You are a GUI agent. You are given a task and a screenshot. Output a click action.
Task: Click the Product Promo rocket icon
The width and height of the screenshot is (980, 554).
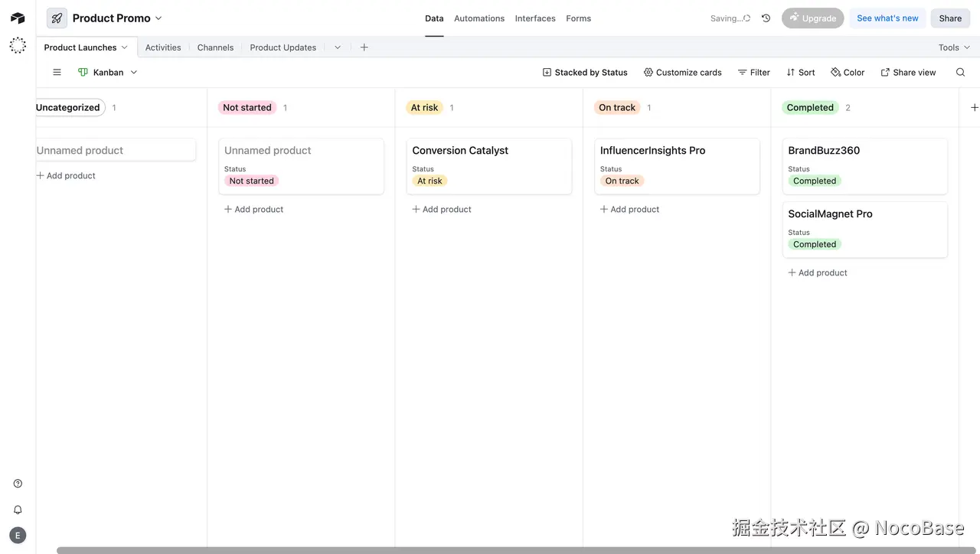(x=56, y=18)
